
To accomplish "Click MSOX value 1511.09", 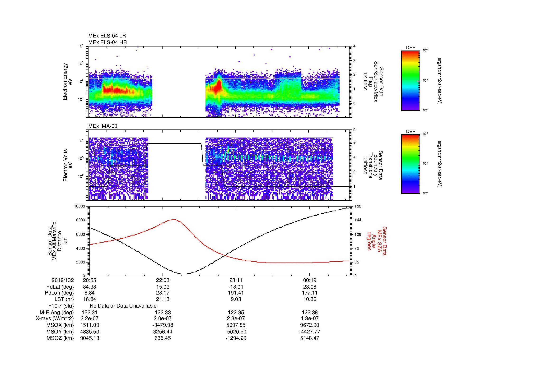I will coord(90,325).
